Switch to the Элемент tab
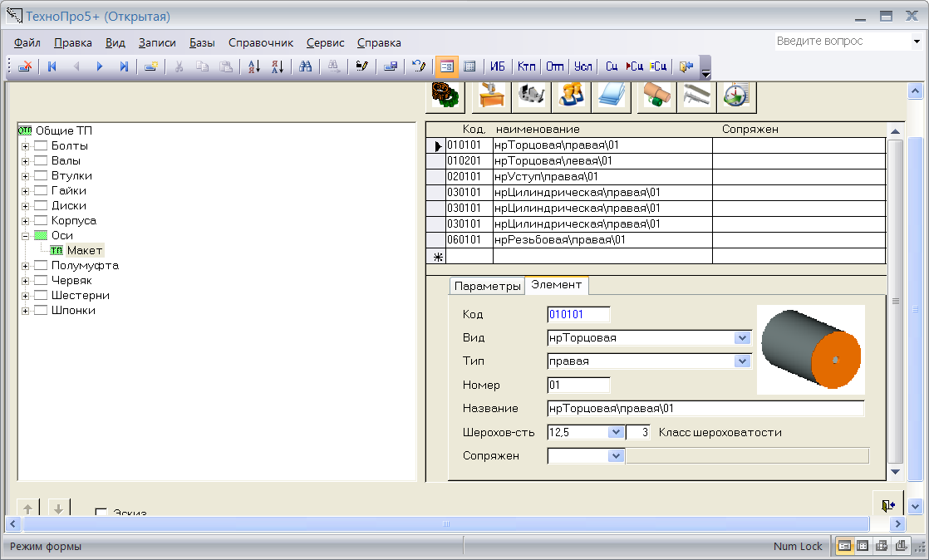The image size is (929, 560). [557, 285]
